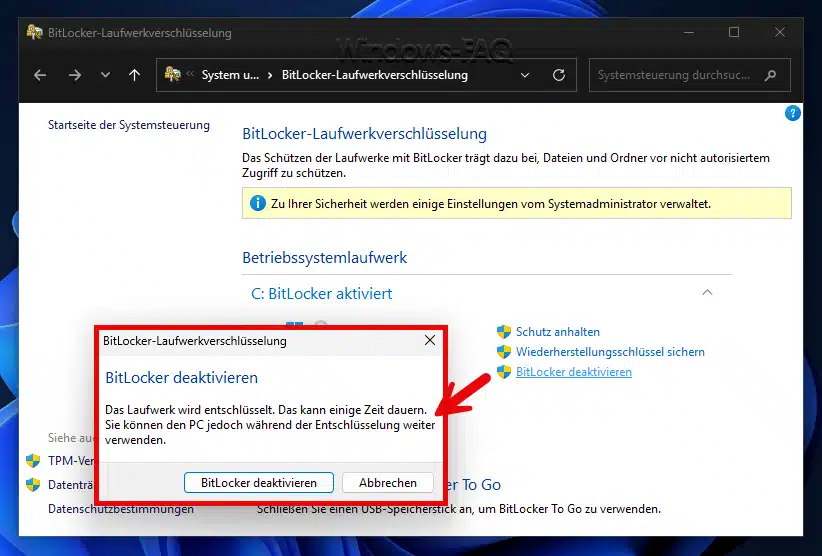Screen dimensions: 822x556
Task: Confirm with the BitLocker deaktivieren dialog button
Action: click(259, 483)
